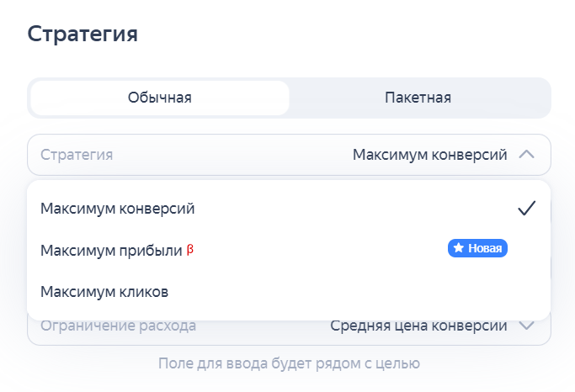Switch to the Пакетная strategy mode
Image resolution: width=575 pixels, height=392 pixels.
coord(418,98)
